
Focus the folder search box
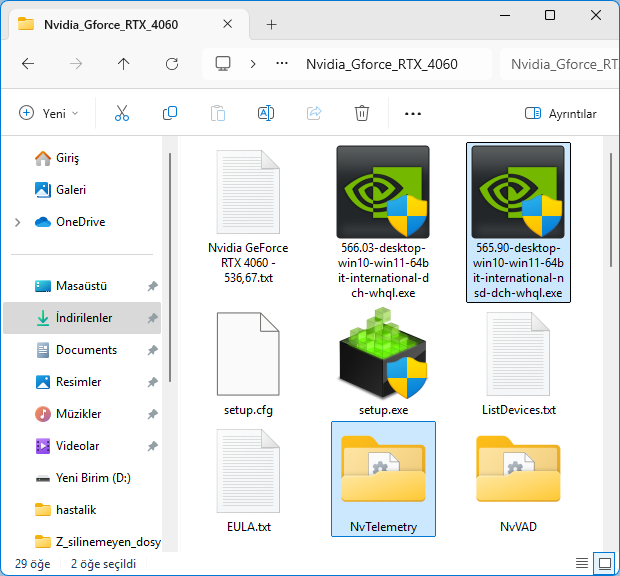[560, 64]
